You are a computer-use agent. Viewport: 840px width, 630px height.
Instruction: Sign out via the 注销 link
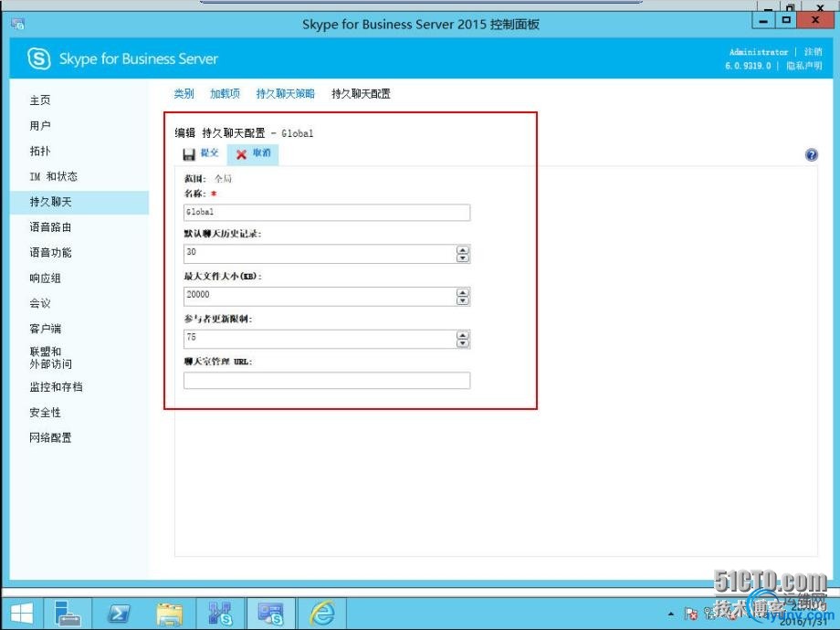pyautogui.click(x=813, y=52)
